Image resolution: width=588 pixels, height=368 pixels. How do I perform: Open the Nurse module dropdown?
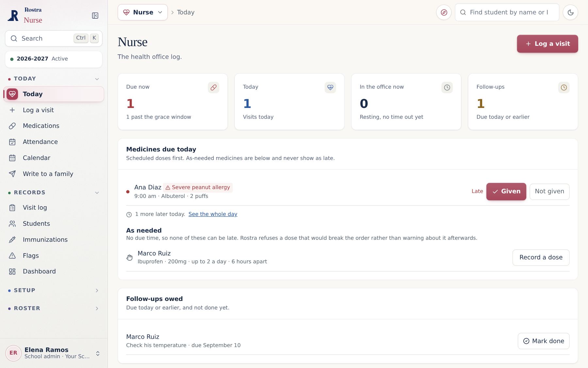coord(143,12)
